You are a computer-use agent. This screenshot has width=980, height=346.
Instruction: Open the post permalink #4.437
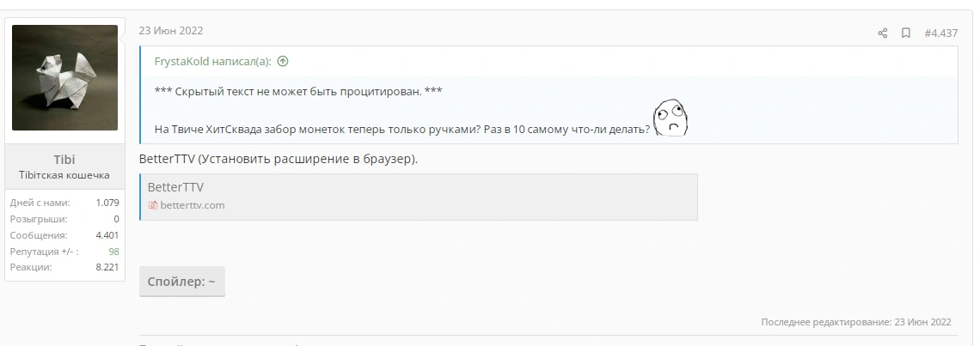[x=940, y=33]
